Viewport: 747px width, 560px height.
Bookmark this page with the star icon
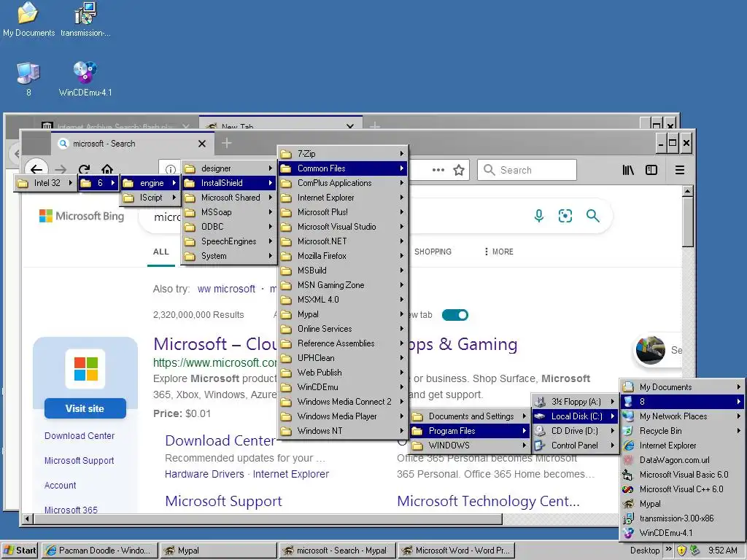click(x=459, y=170)
